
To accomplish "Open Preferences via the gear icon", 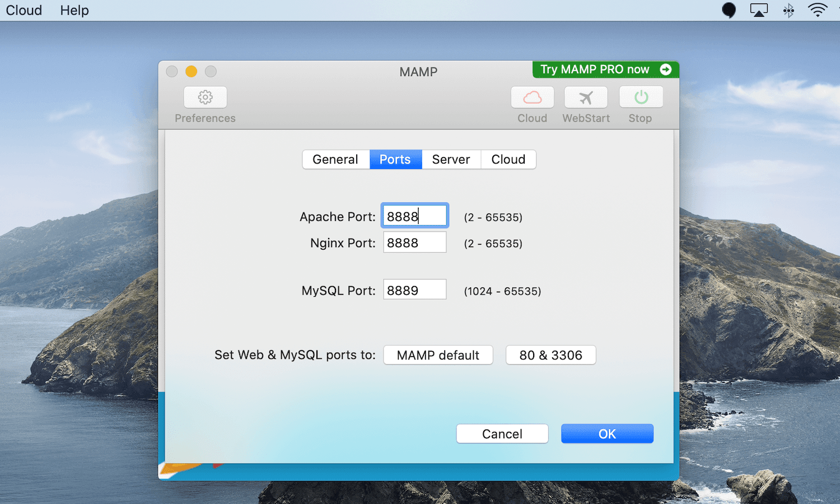I will [205, 97].
